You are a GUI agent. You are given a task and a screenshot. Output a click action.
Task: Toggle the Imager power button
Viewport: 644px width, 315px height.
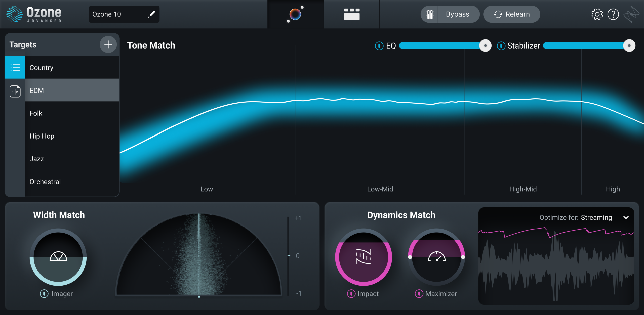click(x=44, y=293)
